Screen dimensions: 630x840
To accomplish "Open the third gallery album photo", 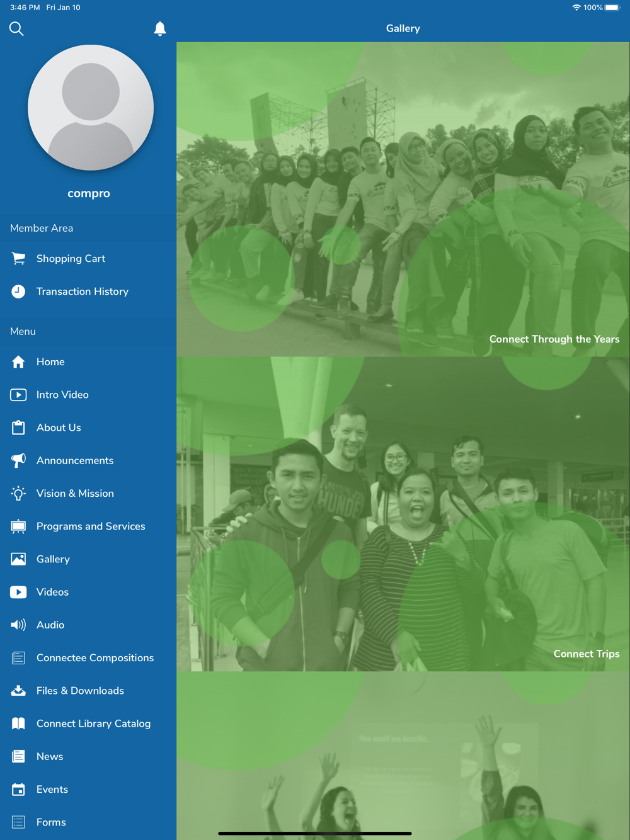I will [x=403, y=756].
